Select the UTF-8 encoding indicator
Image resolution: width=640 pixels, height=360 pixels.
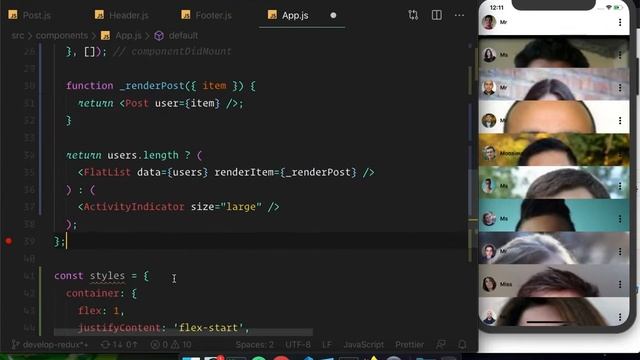(298, 344)
